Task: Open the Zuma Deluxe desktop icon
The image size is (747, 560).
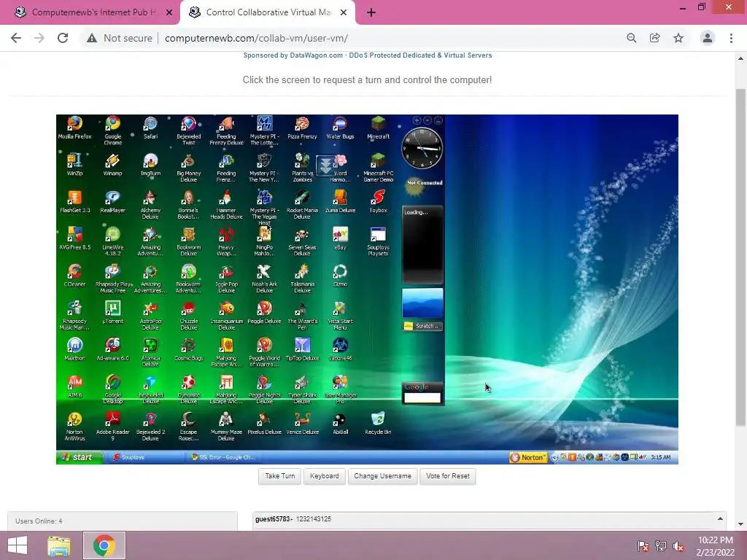Action: 340,201
